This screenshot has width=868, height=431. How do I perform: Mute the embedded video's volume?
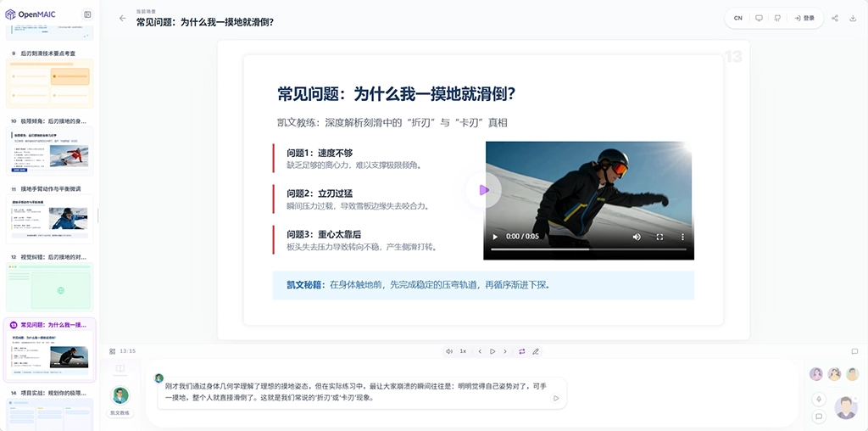coord(637,237)
